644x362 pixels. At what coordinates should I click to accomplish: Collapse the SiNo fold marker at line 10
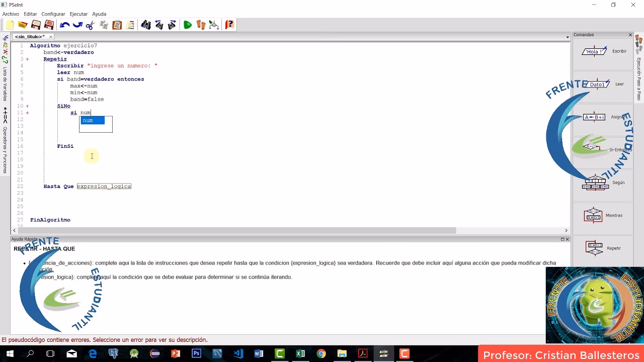pos(27,106)
